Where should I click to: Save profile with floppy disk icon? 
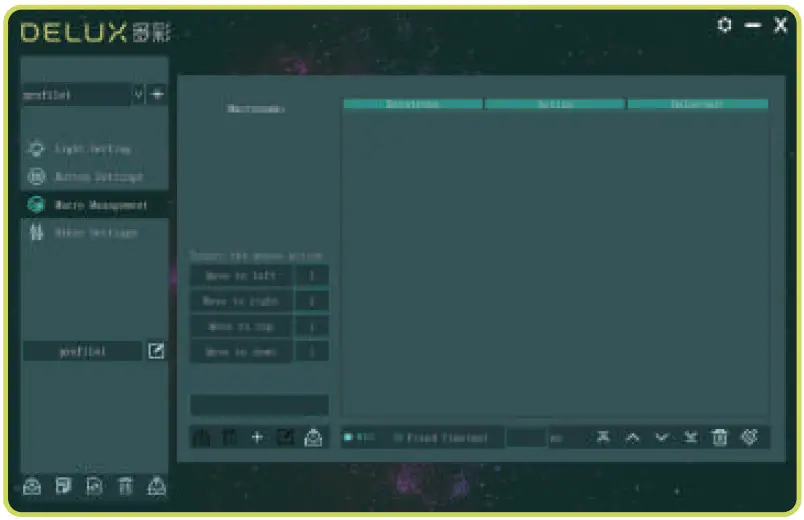(64, 486)
